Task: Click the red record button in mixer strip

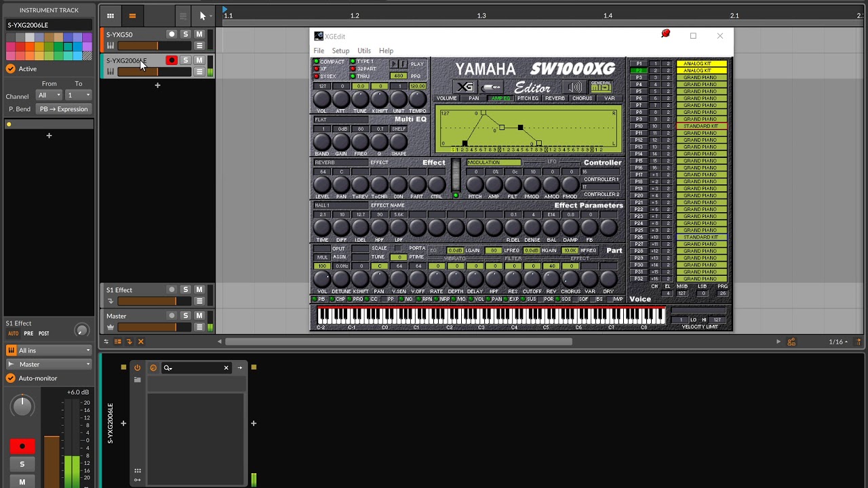Action: point(22,447)
